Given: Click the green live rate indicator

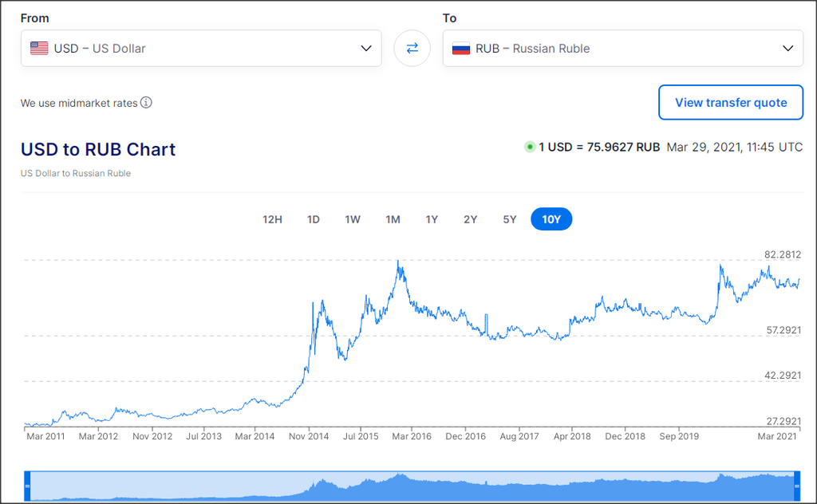Looking at the screenshot, I should (530, 147).
